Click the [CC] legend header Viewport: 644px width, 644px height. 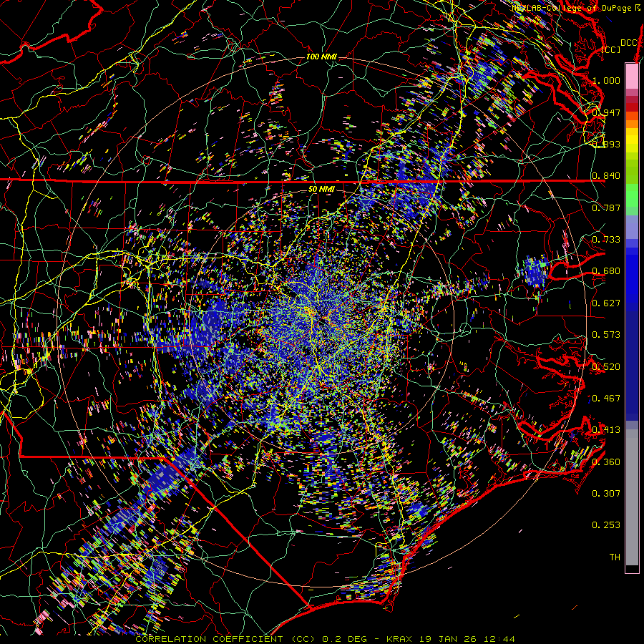[611, 49]
